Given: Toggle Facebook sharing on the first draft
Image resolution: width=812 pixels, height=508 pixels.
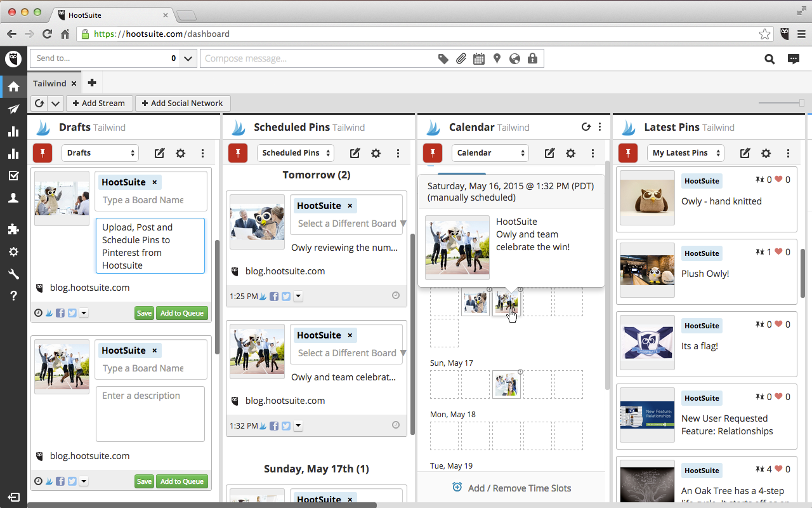Looking at the screenshot, I should [60, 312].
